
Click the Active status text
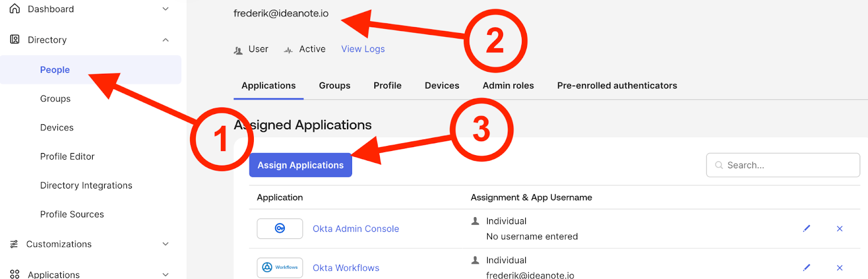pyautogui.click(x=312, y=49)
